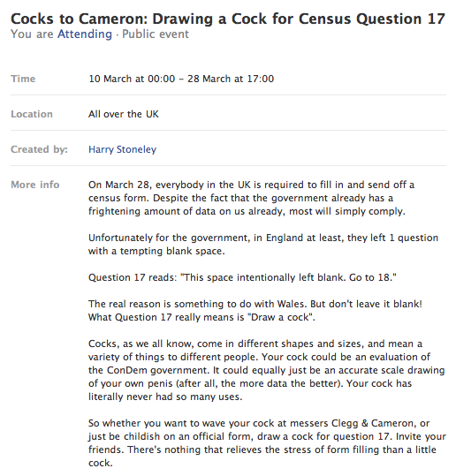Open Harry Stoneley's profile link
456x476 pixels.
[123, 149]
